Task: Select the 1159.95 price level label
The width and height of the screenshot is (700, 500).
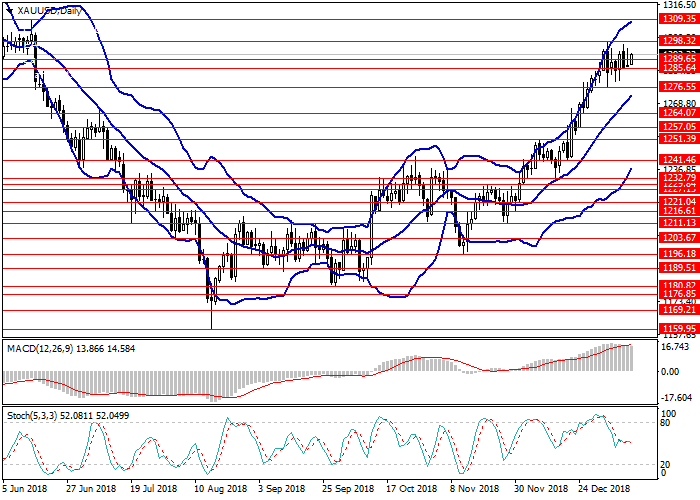Action: point(678,328)
